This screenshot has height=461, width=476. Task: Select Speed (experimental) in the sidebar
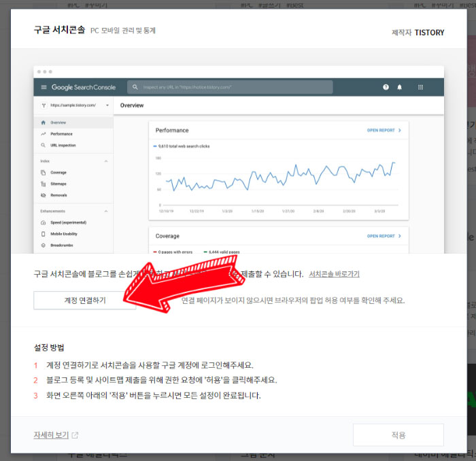(73, 222)
